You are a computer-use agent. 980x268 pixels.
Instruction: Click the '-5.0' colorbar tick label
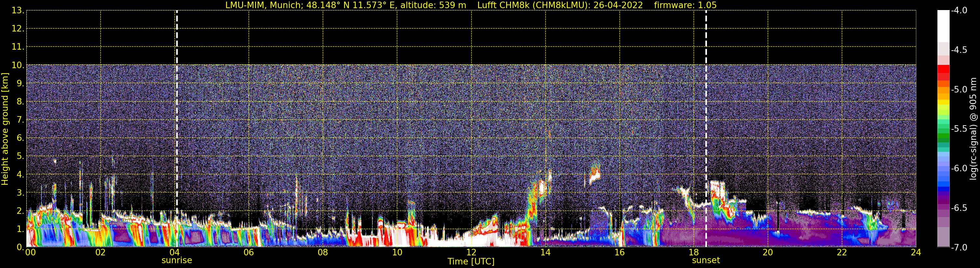tap(959, 90)
